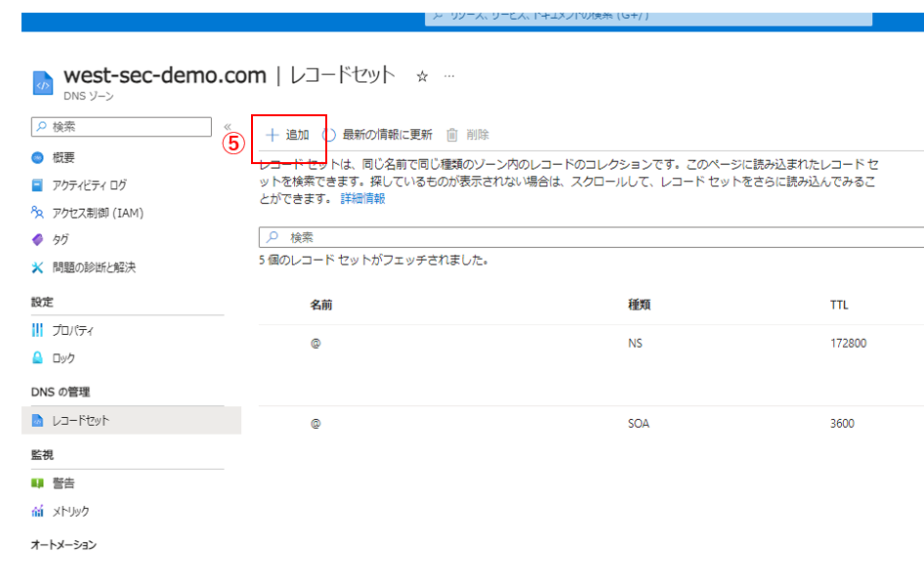
Task: Open メトリック under 監視
Action: pyautogui.click(x=70, y=512)
